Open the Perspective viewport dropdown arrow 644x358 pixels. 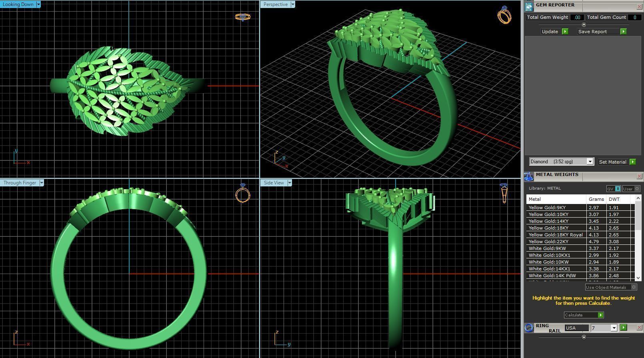click(293, 4)
